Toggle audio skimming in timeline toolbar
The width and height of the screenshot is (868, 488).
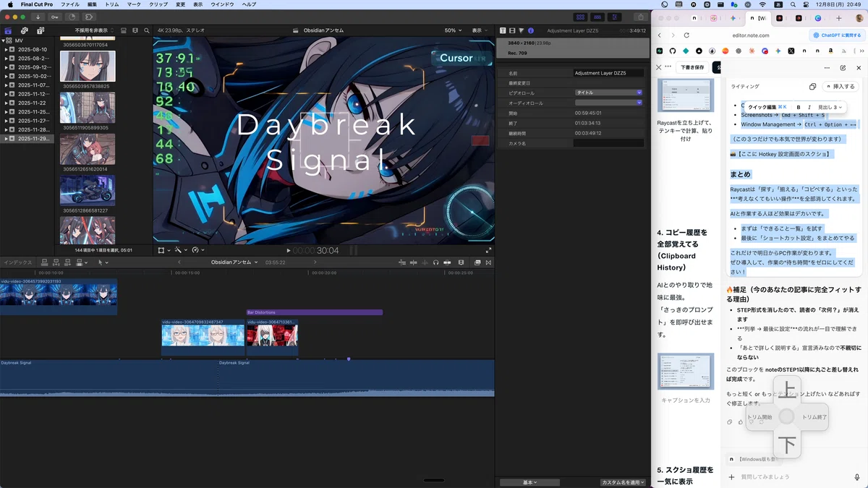[425, 262]
